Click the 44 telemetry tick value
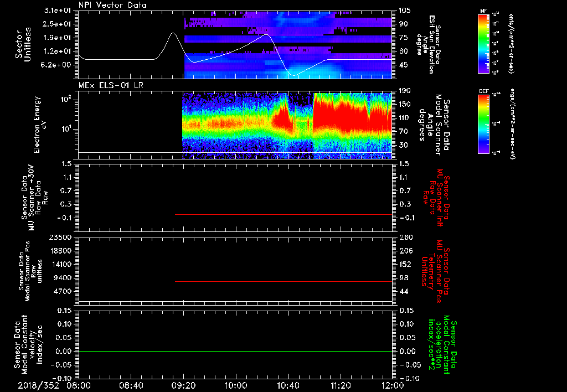 404,291
